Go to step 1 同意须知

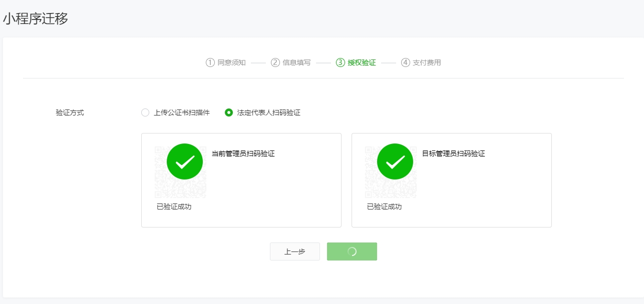tap(226, 62)
